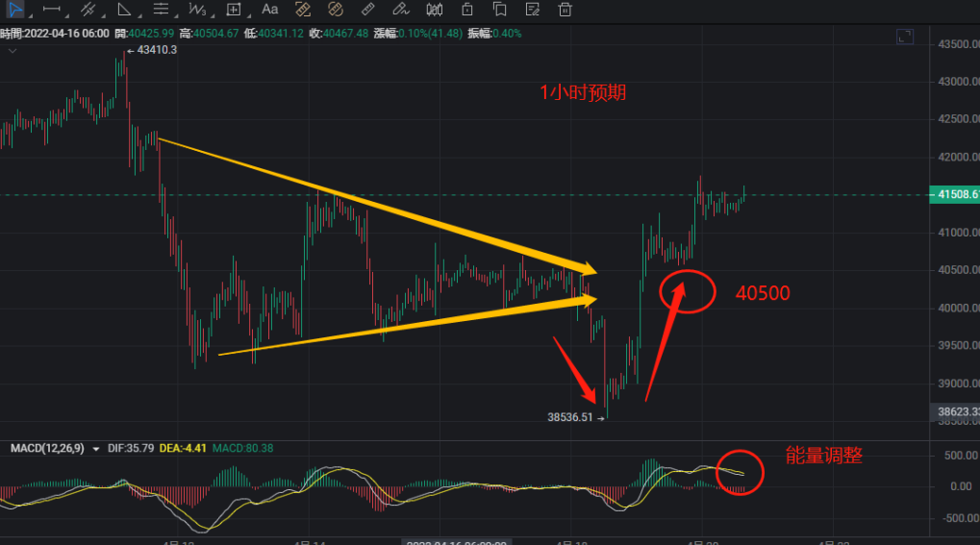Select the freehand pen drawing tool

tap(401, 10)
